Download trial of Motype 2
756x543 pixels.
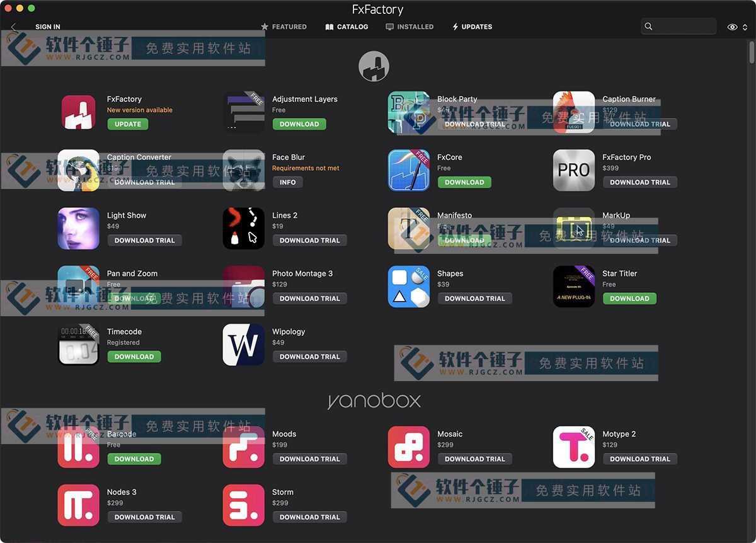click(640, 459)
